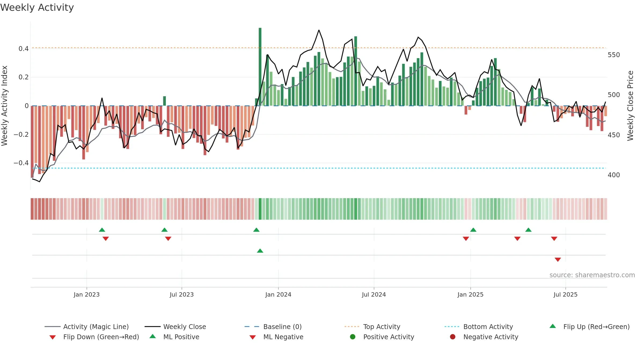
Task: Click the Jan 2023 x-axis label
Action: (87, 294)
